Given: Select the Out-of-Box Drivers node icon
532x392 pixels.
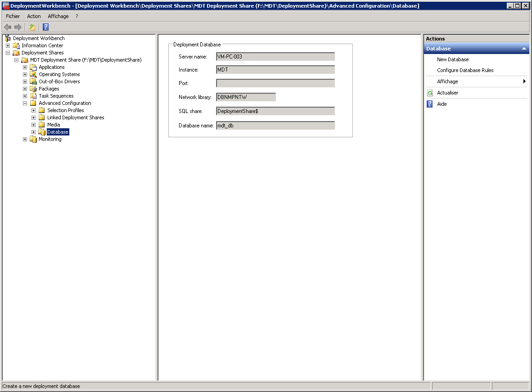Looking at the screenshot, I should coord(33,81).
